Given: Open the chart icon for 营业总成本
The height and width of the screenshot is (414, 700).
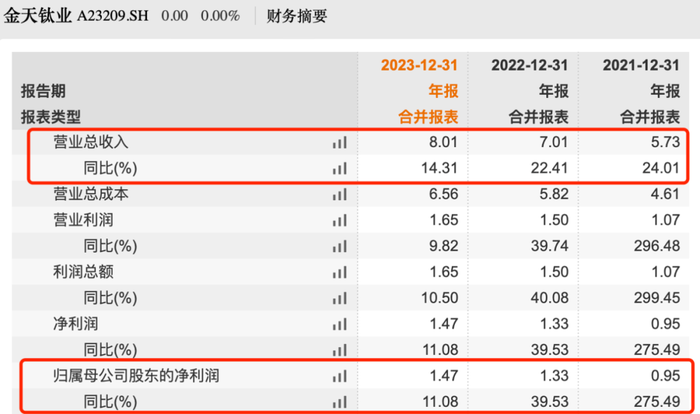Looking at the screenshot, I should [x=339, y=194].
